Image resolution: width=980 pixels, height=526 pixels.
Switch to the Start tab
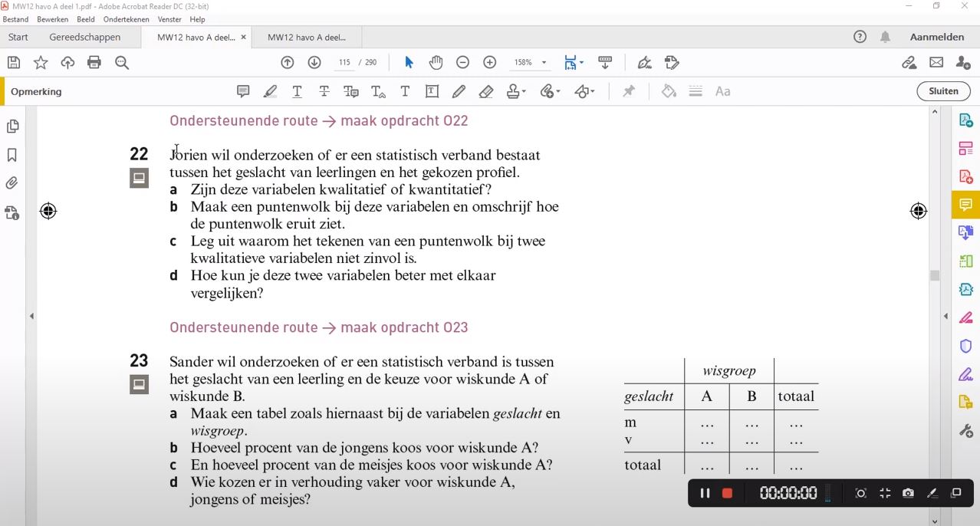point(18,37)
